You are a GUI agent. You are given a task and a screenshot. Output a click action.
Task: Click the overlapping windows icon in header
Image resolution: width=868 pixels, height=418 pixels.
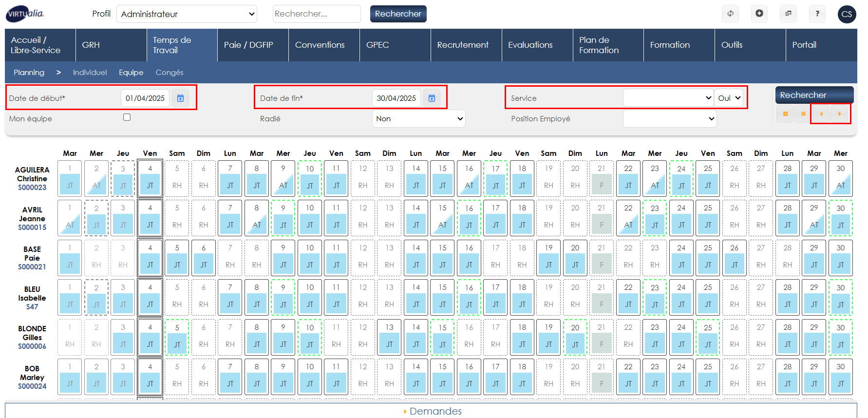788,14
